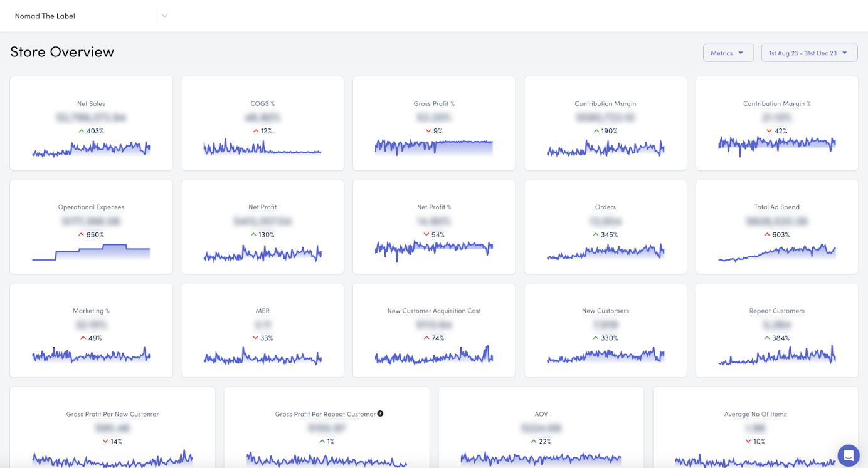868x468 pixels.
Task: Click the green up arrow on Repeat Customers
Action: (767, 338)
